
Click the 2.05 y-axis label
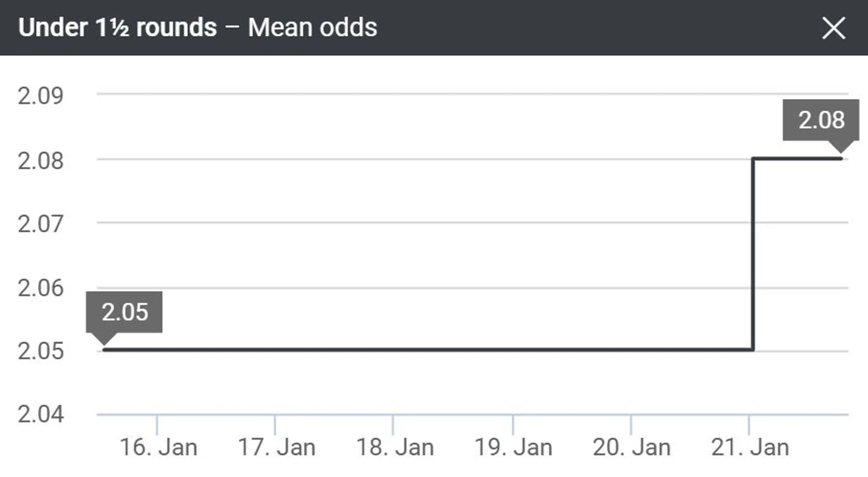pos(40,351)
